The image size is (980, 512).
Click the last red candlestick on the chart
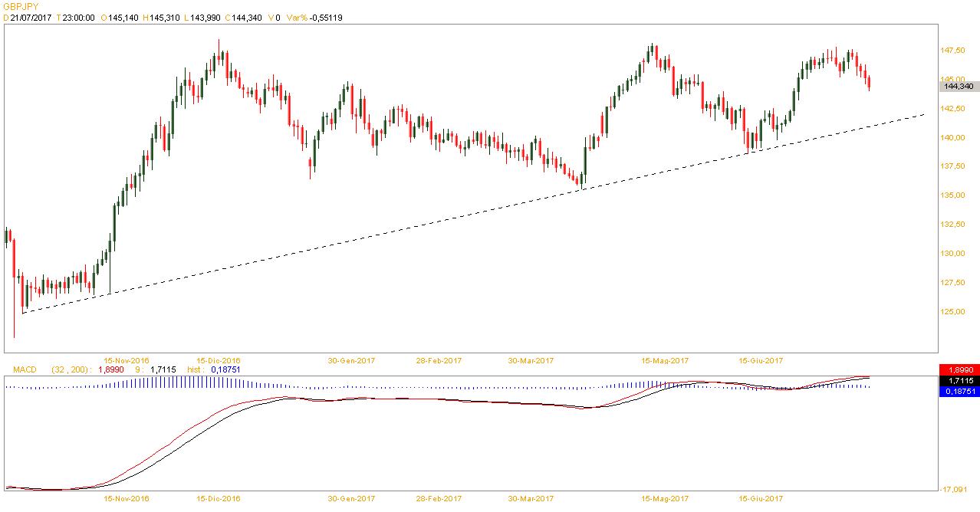click(869, 83)
